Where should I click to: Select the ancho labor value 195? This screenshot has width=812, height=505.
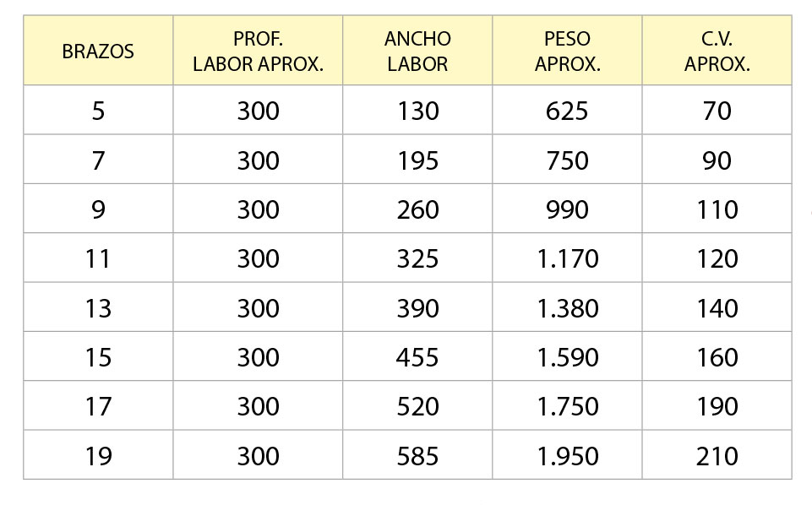(418, 160)
